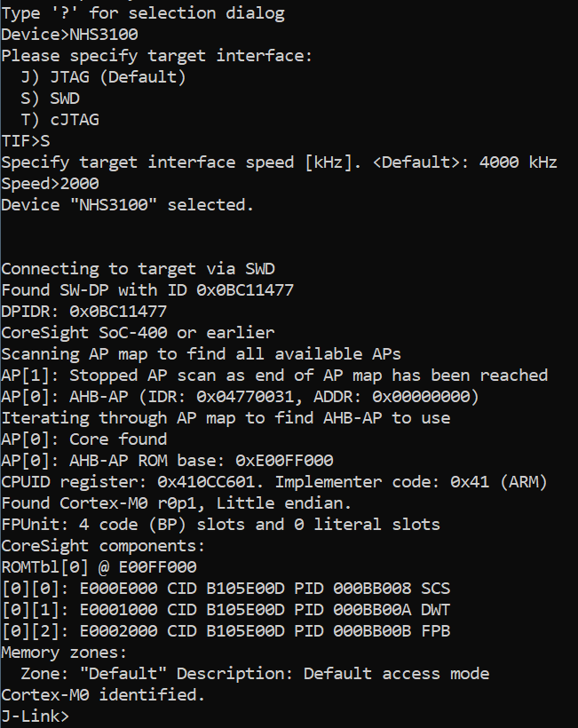The image size is (578, 728).
Task: Click the Speed>2000 input line
Action: (51, 184)
